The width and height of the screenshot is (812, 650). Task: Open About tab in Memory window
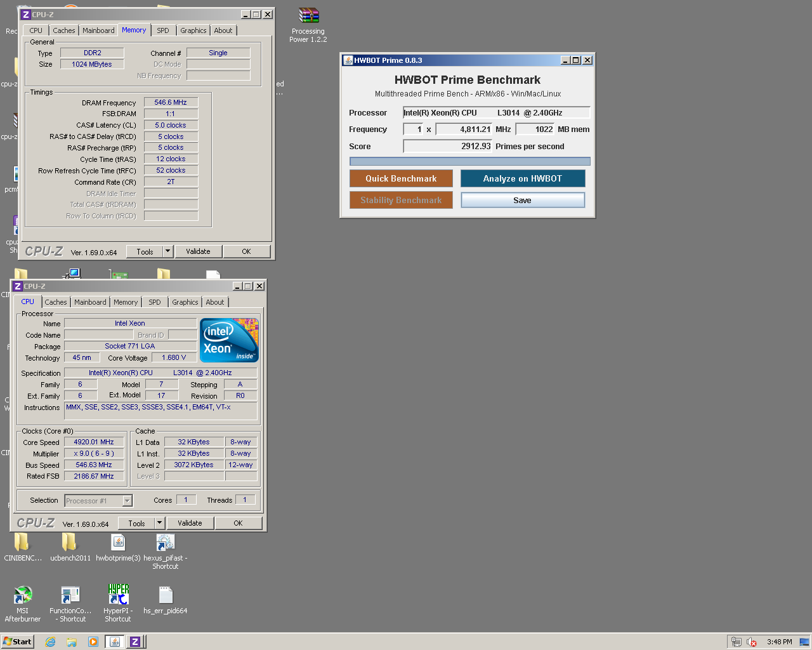coord(223,30)
